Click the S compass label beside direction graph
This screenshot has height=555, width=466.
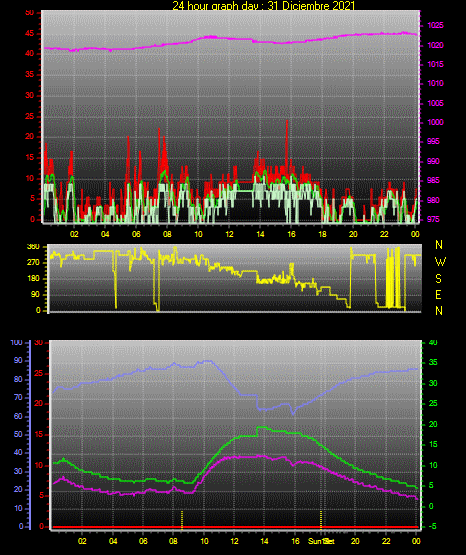438,279
